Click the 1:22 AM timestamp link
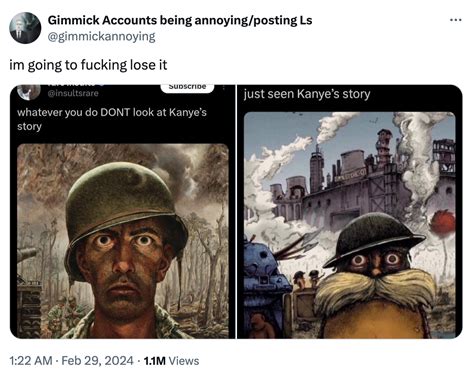Image resolution: width=474 pixels, height=376 pixels. (31, 361)
